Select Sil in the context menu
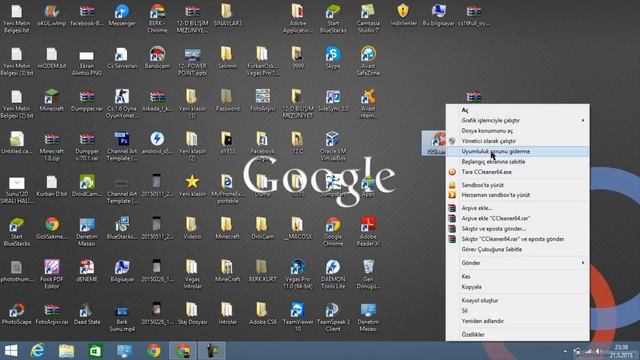Viewport: 640px width, 360px height. (518, 311)
